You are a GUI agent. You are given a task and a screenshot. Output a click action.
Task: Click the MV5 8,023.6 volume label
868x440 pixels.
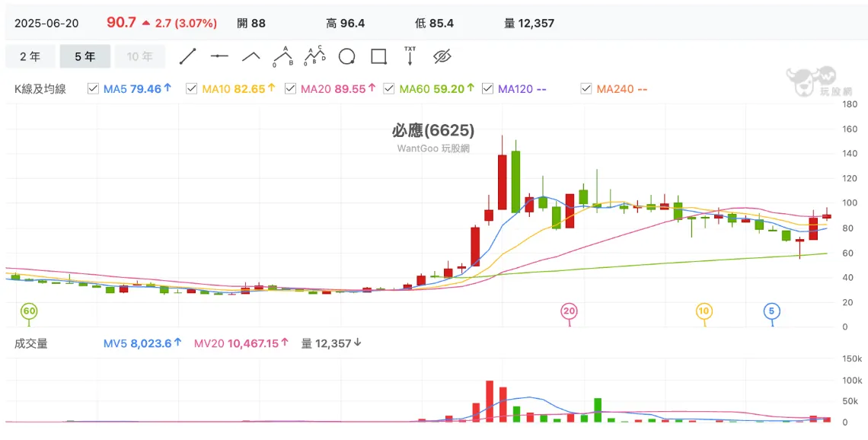point(142,343)
